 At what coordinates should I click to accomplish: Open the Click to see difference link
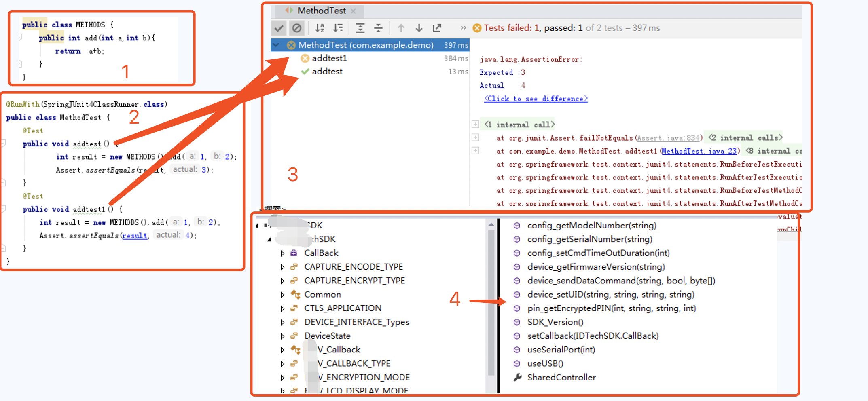click(536, 99)
